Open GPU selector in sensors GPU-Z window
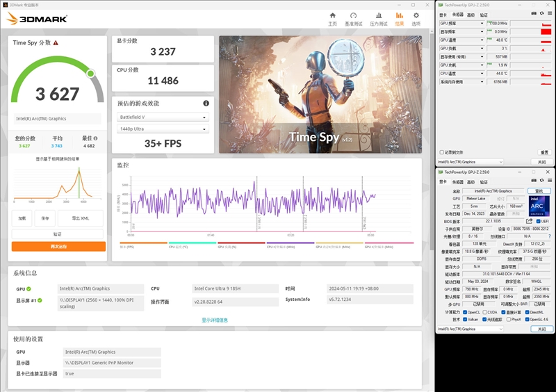The height and width of the screenshot is (392, 556). pyautogui.click(x=471, y=162)
